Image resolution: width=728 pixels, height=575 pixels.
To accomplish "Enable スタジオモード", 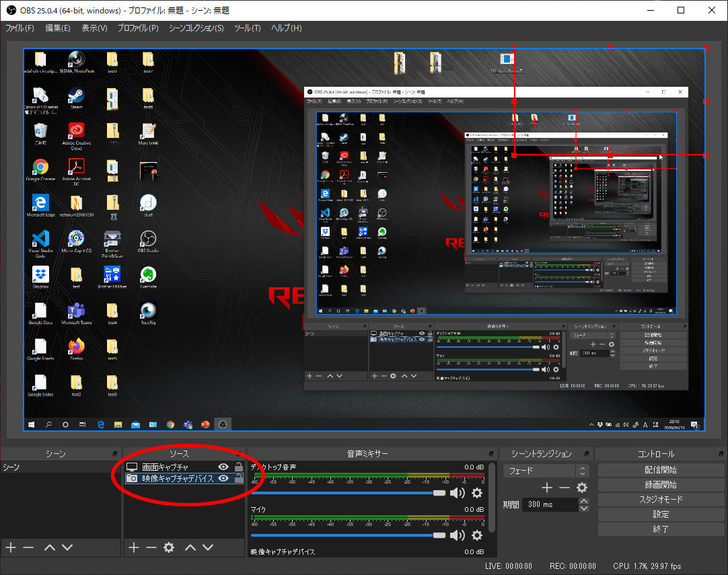I will [661, 500].
